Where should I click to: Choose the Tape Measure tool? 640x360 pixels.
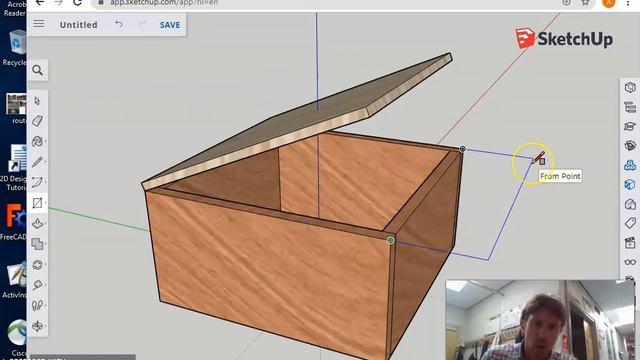pos(38,285)
